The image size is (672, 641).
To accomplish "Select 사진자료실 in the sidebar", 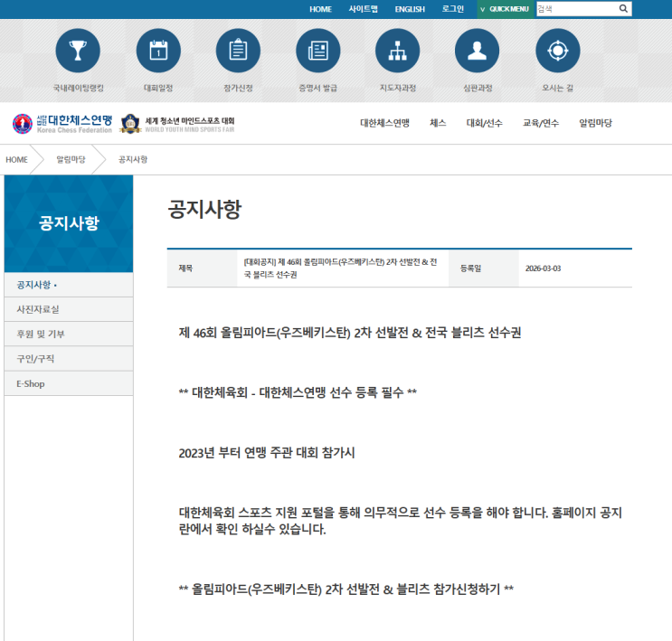I will pyautogui.click(x=69, y=309).
